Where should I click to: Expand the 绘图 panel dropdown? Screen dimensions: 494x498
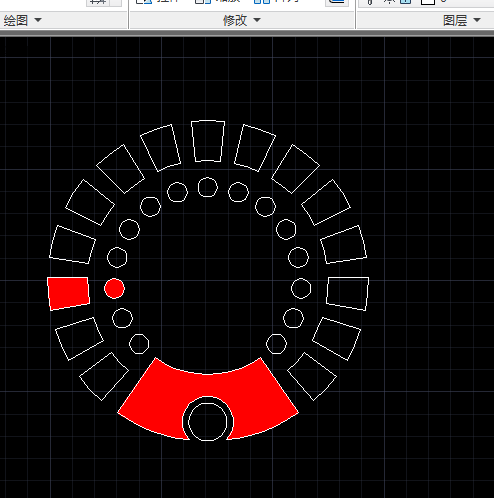[x=38, y=20]
